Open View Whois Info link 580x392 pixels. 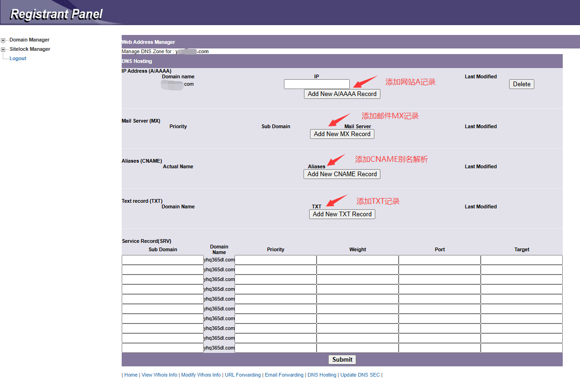[x=159, y=375]
